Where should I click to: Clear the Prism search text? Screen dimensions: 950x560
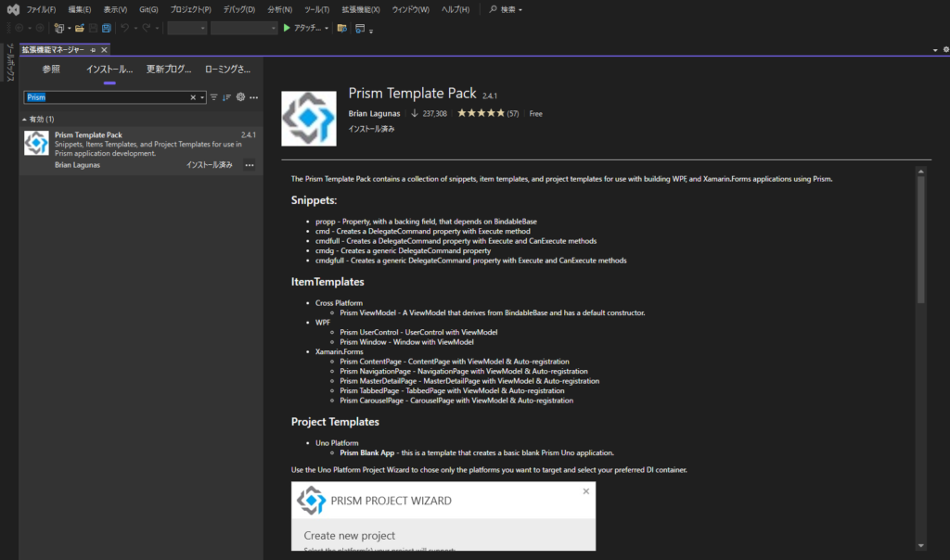193,97
